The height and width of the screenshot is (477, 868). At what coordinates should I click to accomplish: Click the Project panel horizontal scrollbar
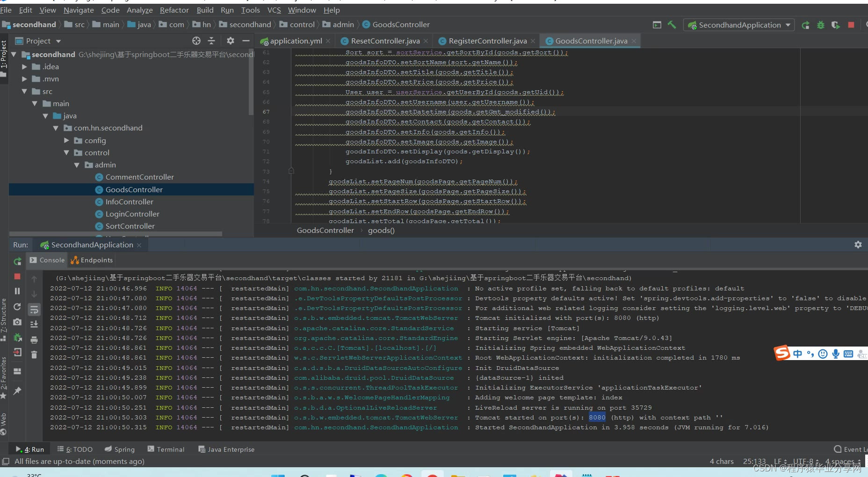[x=116, y=233]
